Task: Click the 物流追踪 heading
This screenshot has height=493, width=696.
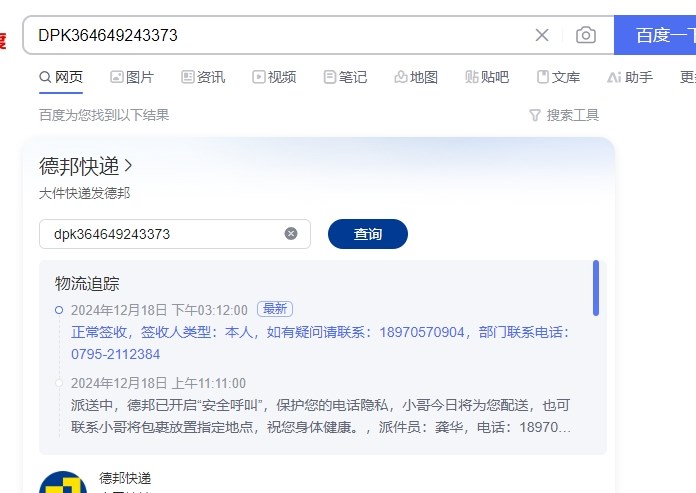Action: pyautogui.click(x=87, y=284)
